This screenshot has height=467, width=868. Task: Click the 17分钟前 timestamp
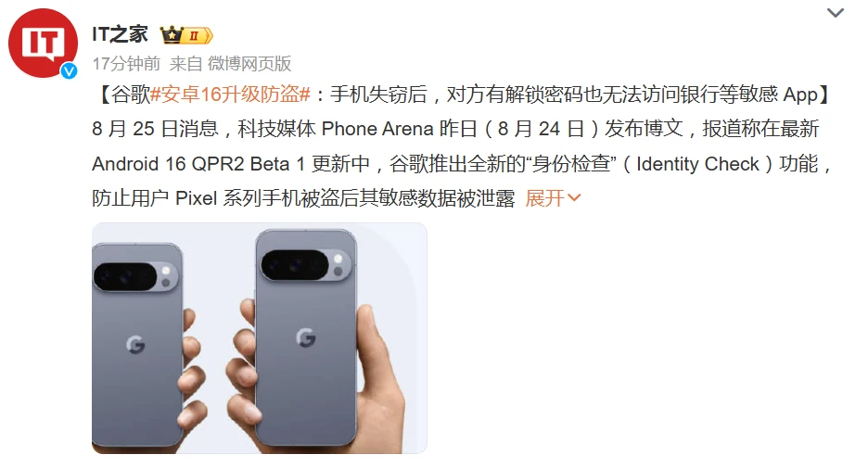click(126, 64)
